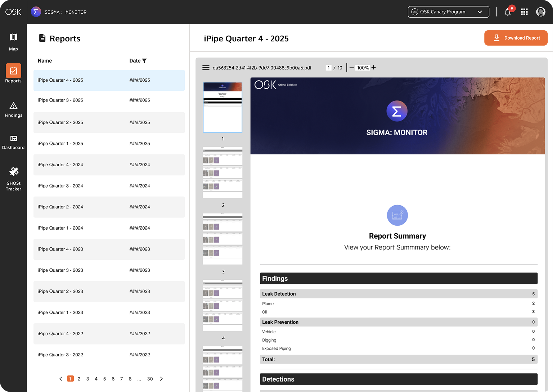Select PDF page 4 thumbnail
Screen dimensions: 553x392
222,305
